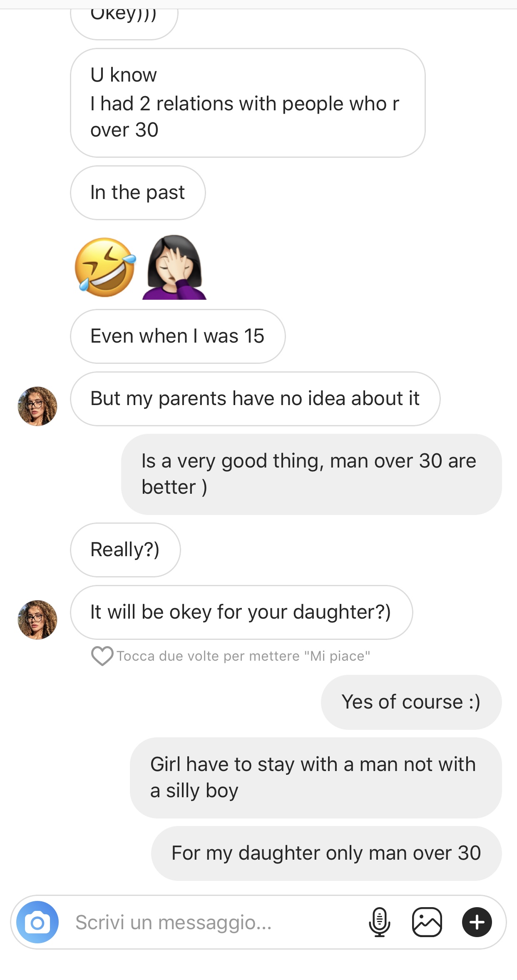The image size is (517, 980).
Task: Focus the 'Scrivi un messaggio...' text field
Action: click(x=208, y=922)
